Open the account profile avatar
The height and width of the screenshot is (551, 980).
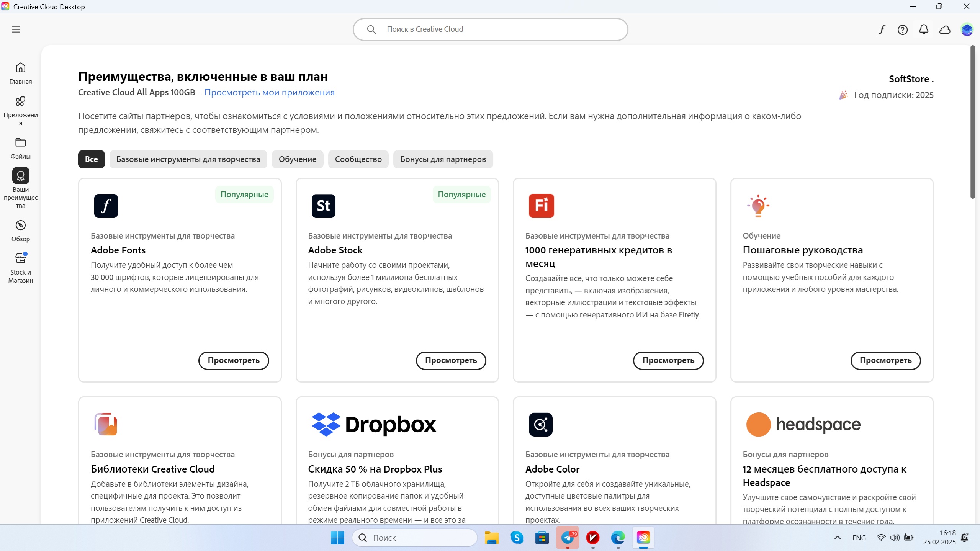(967, 29)
